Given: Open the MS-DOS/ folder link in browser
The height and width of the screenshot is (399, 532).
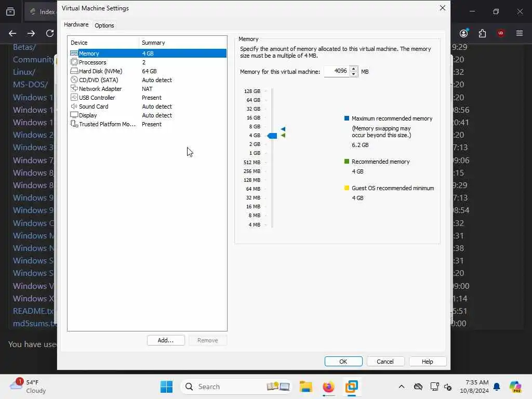Looking at the screenshot, I should pyautogui.click(x=31, y=85).
